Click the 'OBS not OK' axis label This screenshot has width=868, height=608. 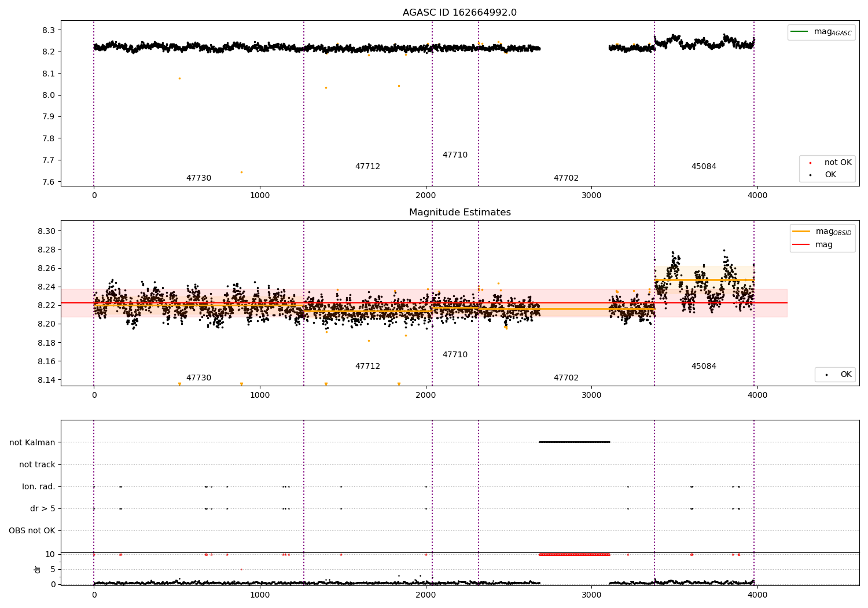tap(32, 530)
